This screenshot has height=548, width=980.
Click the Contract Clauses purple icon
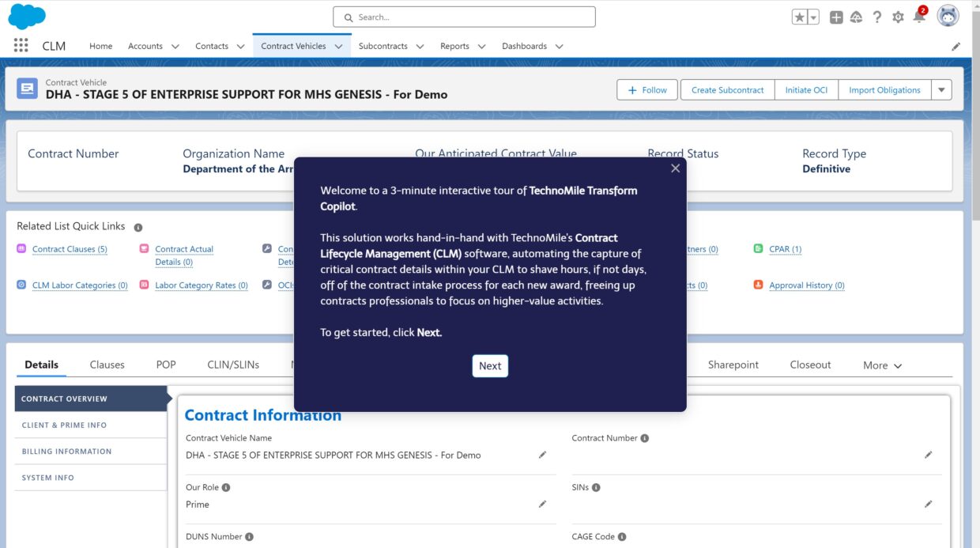[x=21, y=248]
